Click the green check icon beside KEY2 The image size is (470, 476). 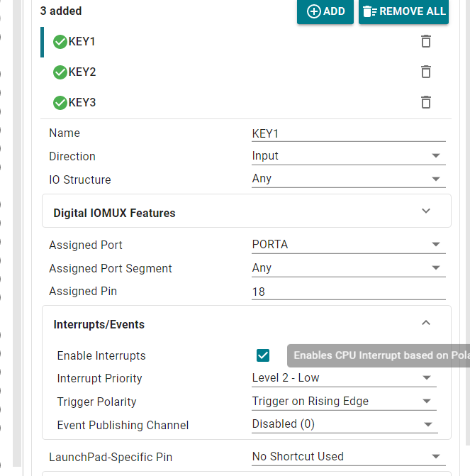click(60, 72)
